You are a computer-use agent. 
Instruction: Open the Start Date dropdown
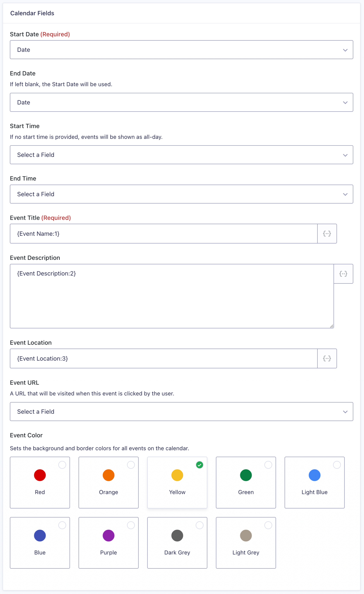[x=181, y=50]
